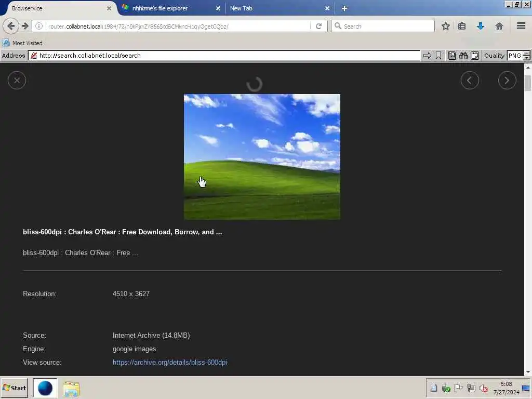Show next image with right chevron circle
This screenshot has width=532, height=399.
(507, 81)
